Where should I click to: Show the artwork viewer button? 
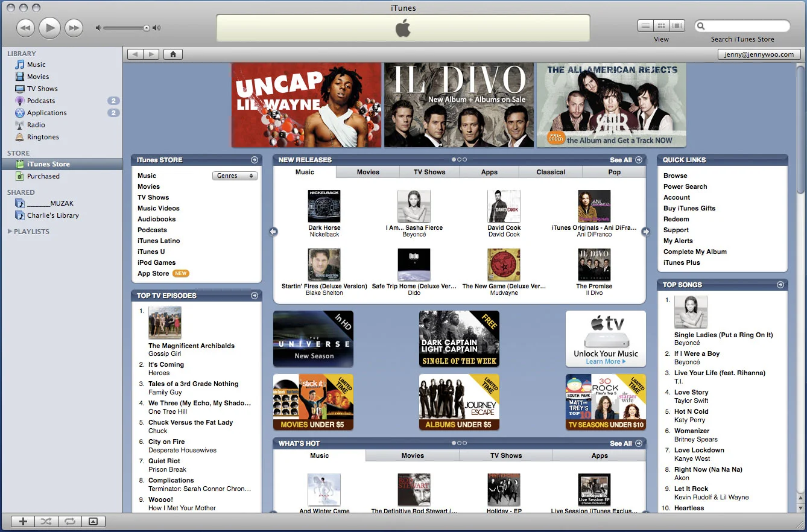click(93, 522)
